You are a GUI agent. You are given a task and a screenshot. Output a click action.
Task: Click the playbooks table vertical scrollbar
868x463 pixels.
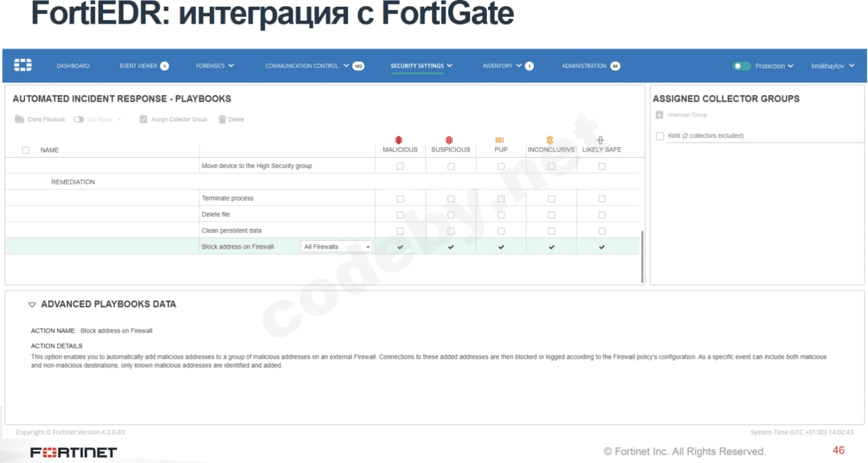[642, 257]
